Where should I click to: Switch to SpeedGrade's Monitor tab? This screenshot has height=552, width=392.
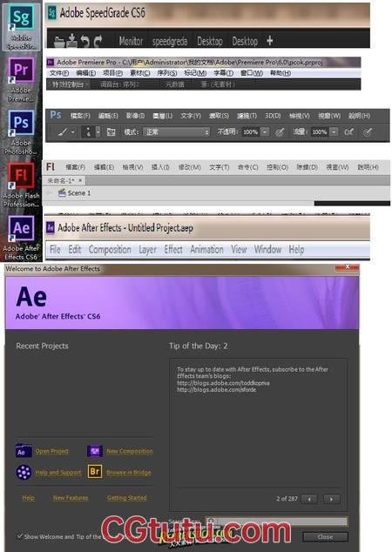coord(131,42)
